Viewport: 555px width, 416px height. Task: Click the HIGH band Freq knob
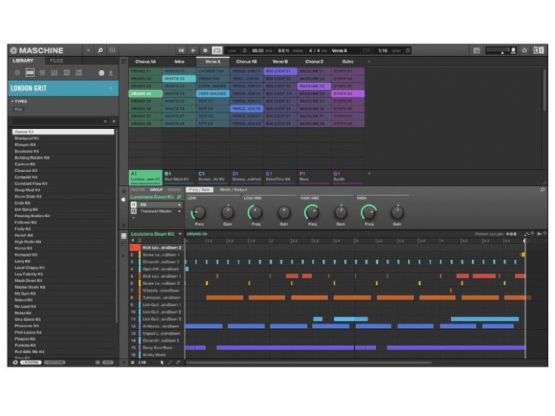pyautogui.click(x=368, y=213)
